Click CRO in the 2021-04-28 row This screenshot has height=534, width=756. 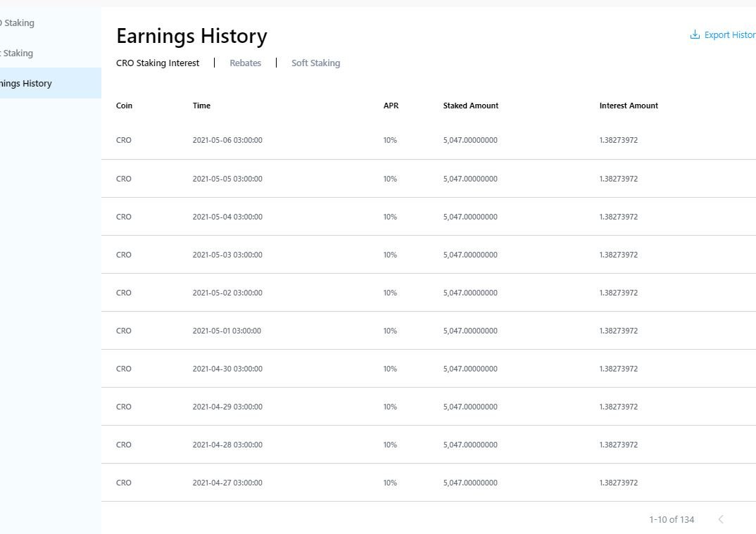coord(123,445)
